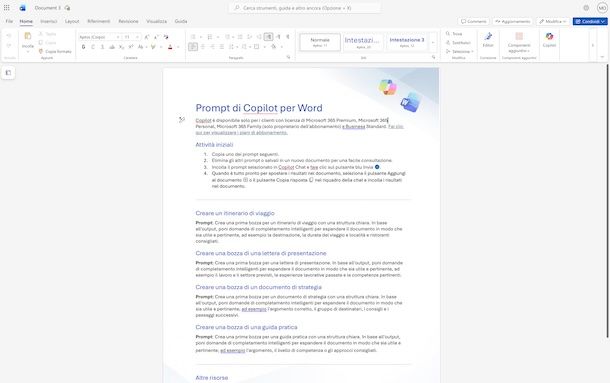Toggle left alignment button
The width and height of the screenshot is (610, 383).
(x=193, y=47)
